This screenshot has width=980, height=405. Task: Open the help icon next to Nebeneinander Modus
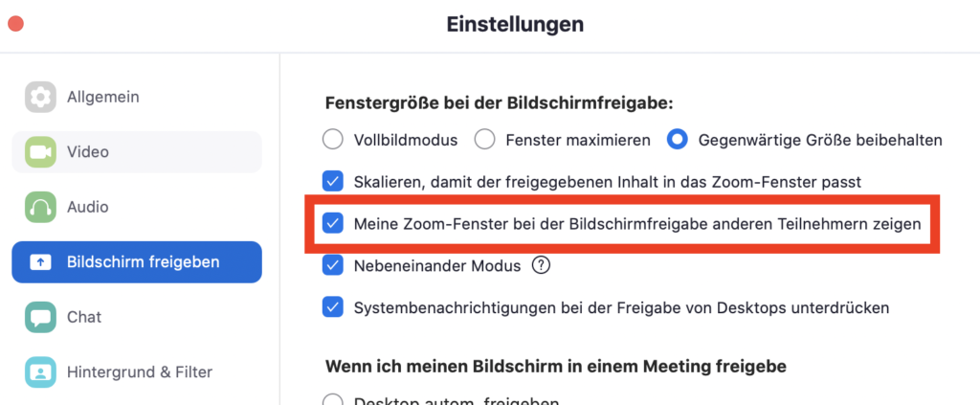[541, 265]
